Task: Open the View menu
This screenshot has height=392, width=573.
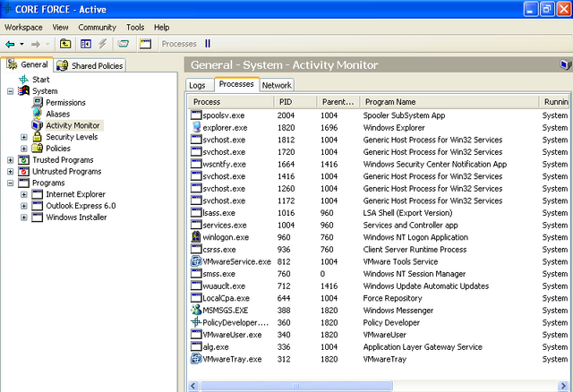Action: (x=60, y=28)
